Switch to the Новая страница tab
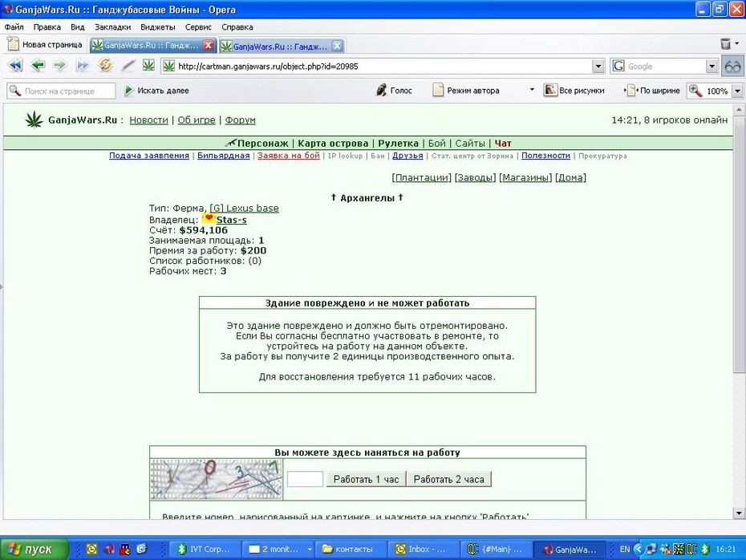746x560 pixels. click(x=46, y=45)
